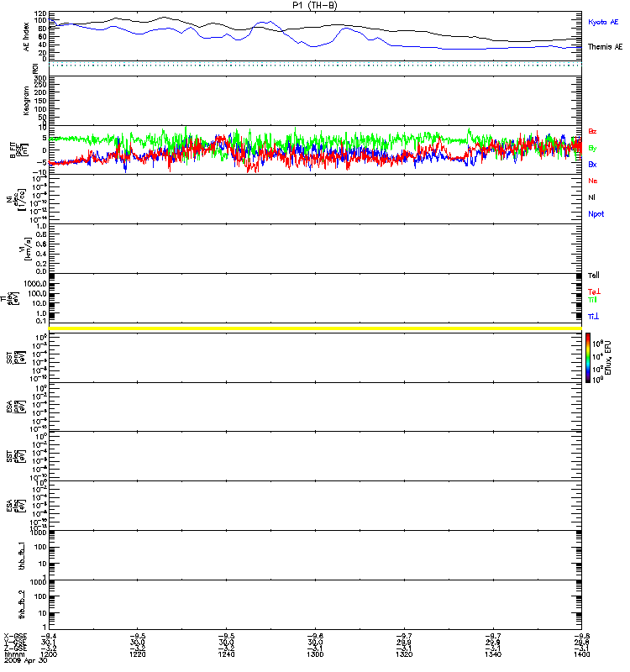Click the 1240 time tick label
Image resolution: width=630 pixels, height=672 pixels.
226,654
